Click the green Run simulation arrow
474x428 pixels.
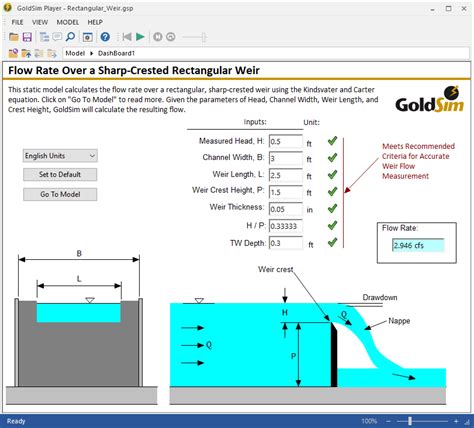pyautogui.click(x=140, y=37)
